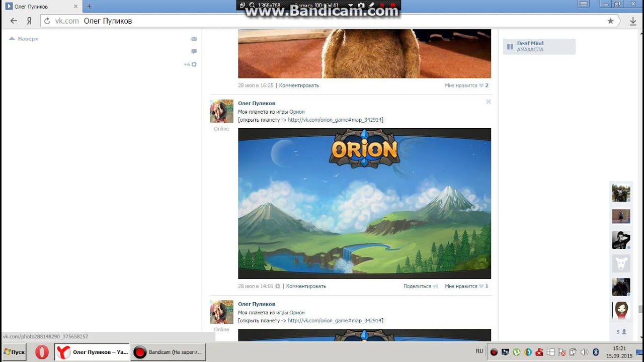644x362 pixels.
Task: Open the Orion planet image
Action: (x=364, y=204)
